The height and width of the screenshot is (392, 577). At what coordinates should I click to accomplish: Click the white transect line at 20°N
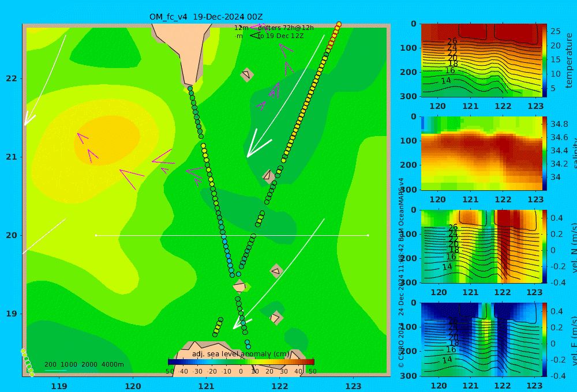pyautogui.click(x=232, y=235)
